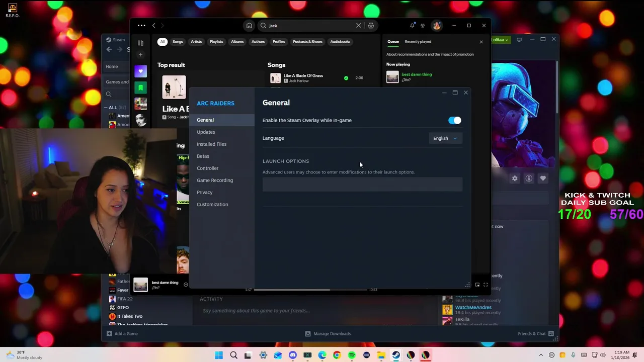Open the Spotify profile avatar menu
The width and height of the screenshot is (644, 362).
pyautogui.click(x=437, y=26)
